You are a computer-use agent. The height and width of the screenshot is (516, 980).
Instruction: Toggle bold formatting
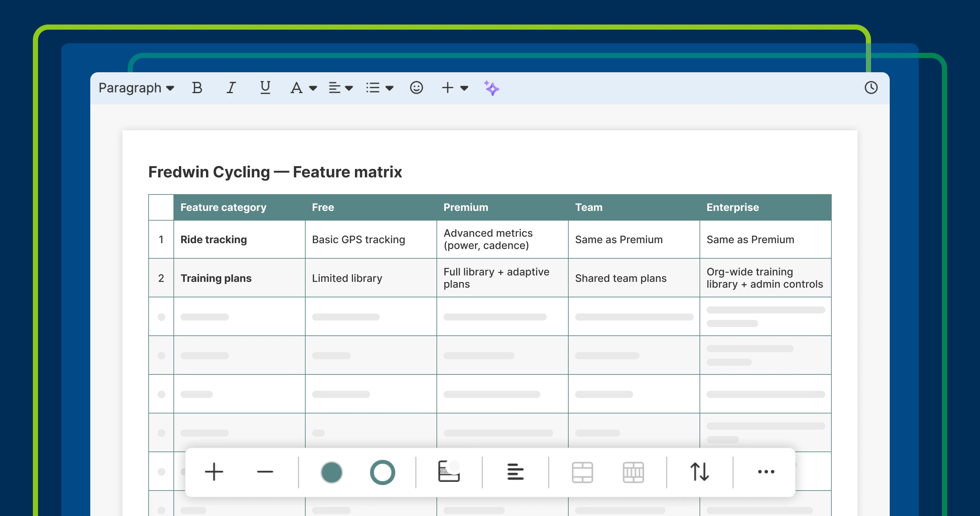(197, 87)
